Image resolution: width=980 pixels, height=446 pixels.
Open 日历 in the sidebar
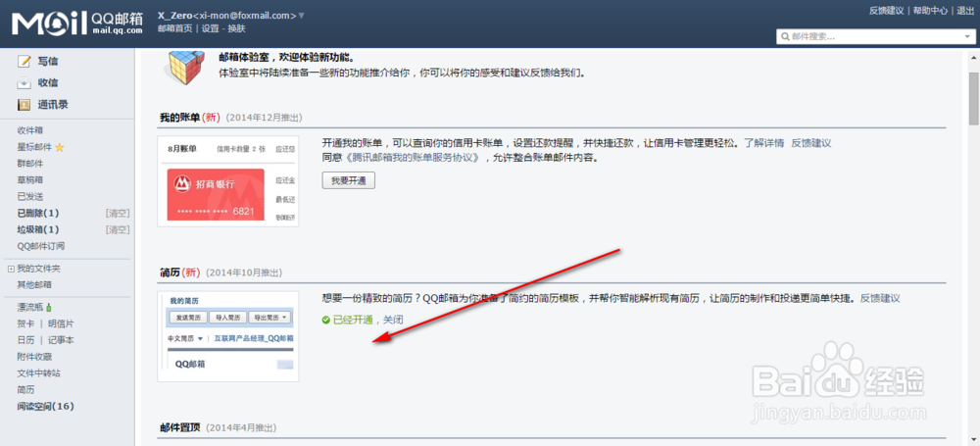(x=25, y=340)
